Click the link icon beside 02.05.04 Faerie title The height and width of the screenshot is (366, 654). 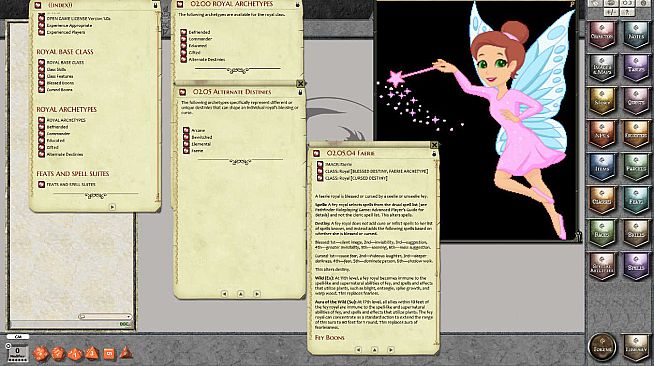pyautogui.click(x=317, y=153)
